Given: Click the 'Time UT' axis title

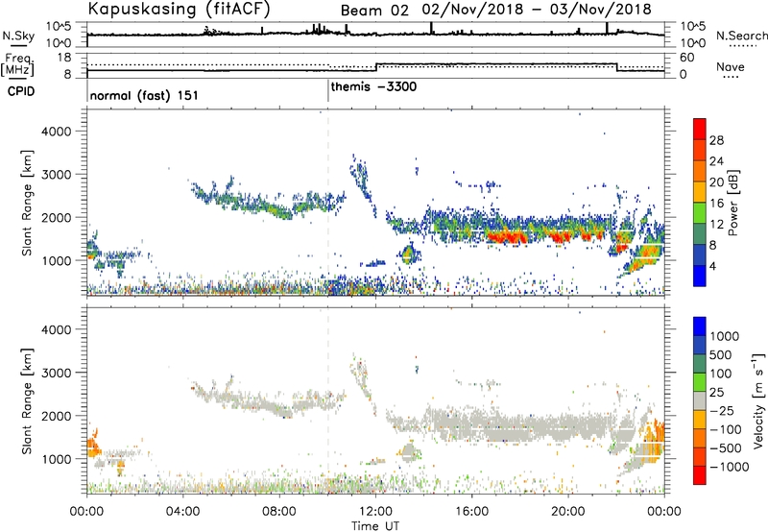Looking at the screenshot, I should point(375,525).
